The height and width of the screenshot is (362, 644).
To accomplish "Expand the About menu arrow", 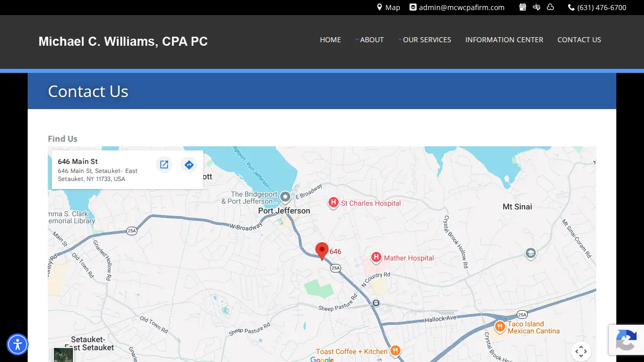I will tap(357, 39).
